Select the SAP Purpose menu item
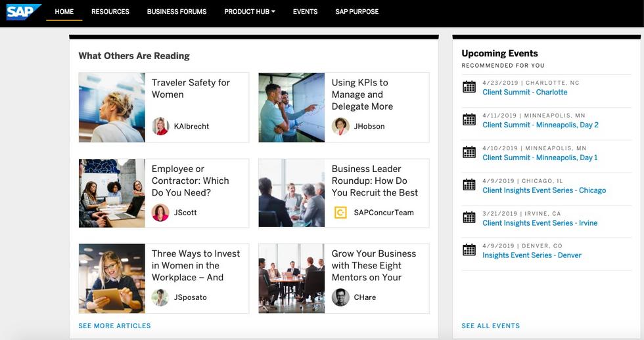This screenshot has width=644, height=340. (357, 12)
